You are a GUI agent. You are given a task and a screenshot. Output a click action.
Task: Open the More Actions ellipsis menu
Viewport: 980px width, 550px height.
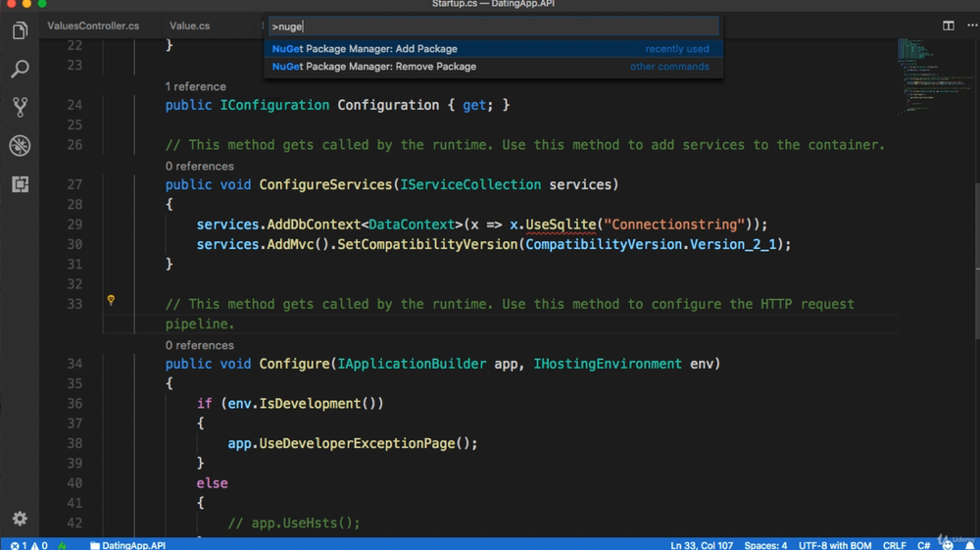click(x=972, y=25)
